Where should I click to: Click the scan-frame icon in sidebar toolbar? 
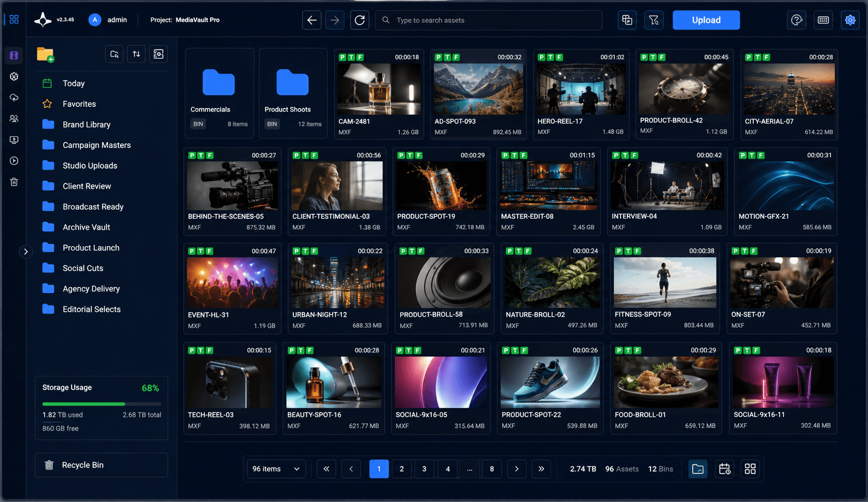tap(158, 54)
